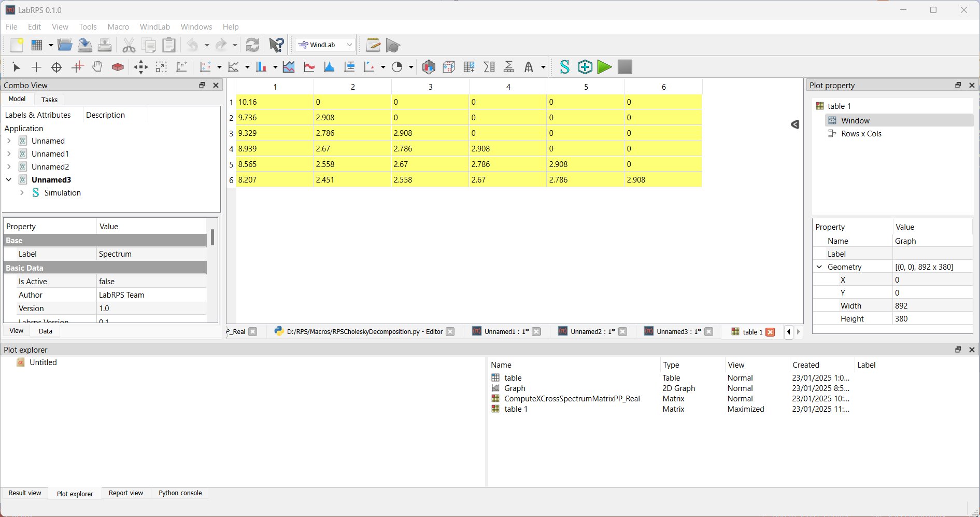Viewport: 980px width, 517px height.
Task: Toggle floating for the Plot explorer panel
Action: click(958, 350)
